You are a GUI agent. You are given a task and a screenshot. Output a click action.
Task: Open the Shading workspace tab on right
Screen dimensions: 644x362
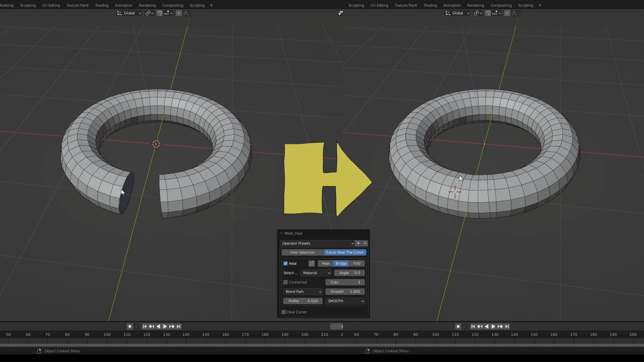click(x=430, y=5)
